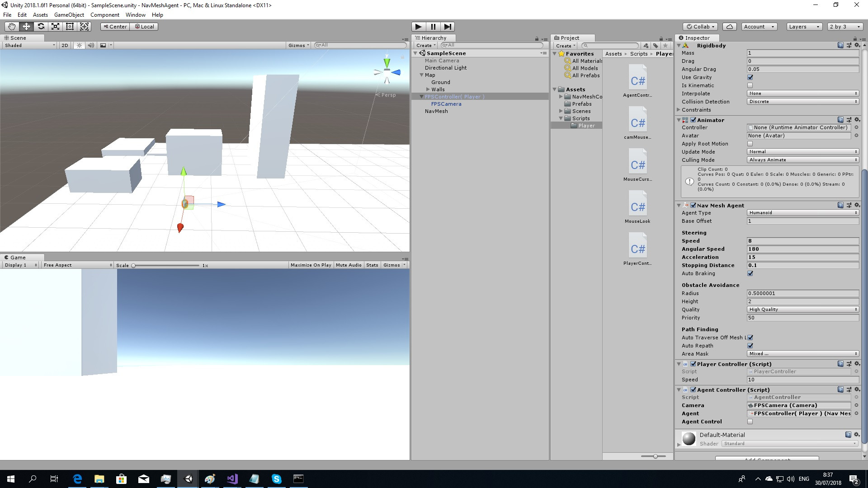The image size is (868, 488).
Task: Click Maximize On Play button
Action: coord(311,265)
